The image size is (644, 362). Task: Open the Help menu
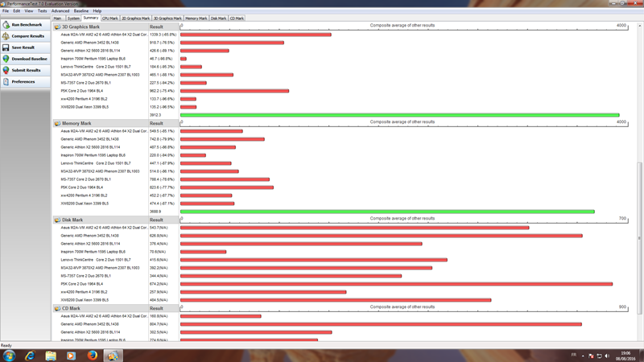[97, 11]
